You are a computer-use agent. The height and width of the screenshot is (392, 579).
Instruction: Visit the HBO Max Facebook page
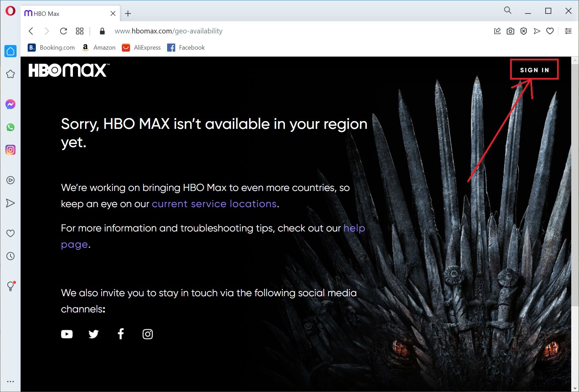click(x=121, y=334)
